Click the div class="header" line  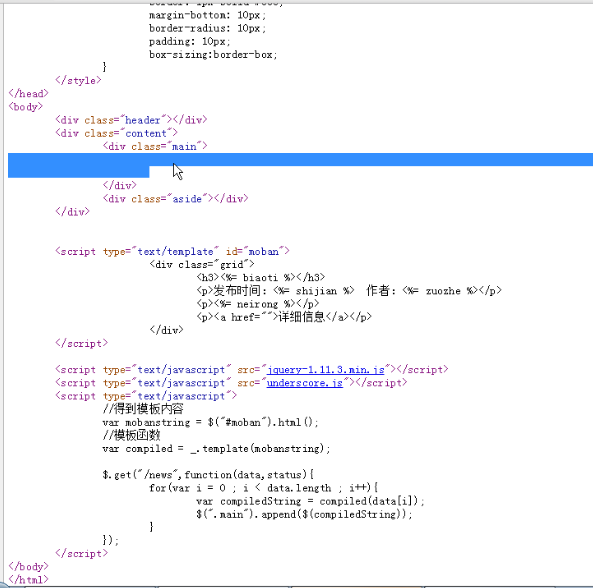[x=131, y=120]
